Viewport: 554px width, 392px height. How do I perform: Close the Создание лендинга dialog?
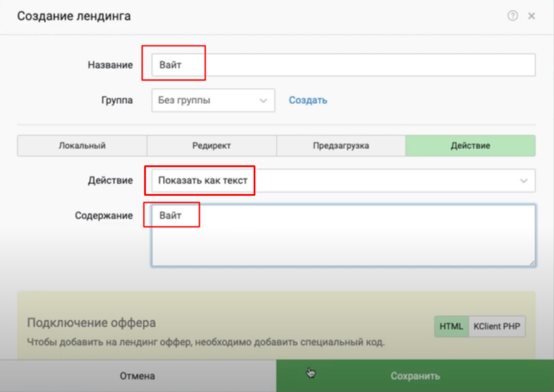click(532, 16)
